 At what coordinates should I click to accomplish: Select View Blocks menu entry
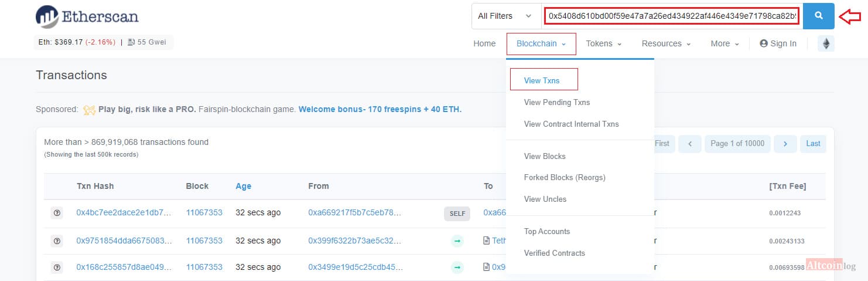click(x=545, y=156)
